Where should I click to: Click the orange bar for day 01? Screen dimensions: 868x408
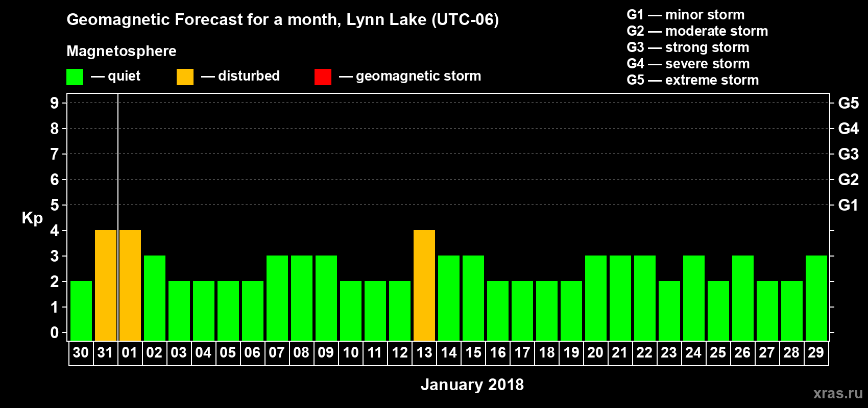[x=130, y=286]
